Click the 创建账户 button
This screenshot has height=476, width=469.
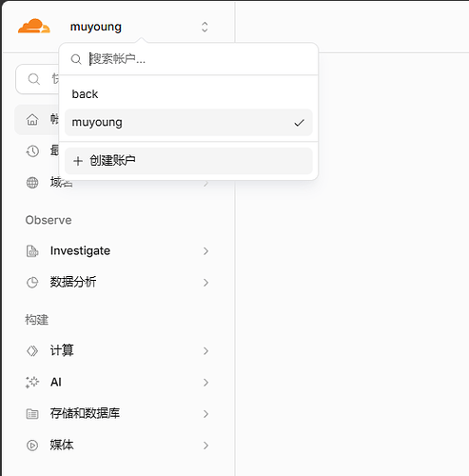click(x=188, y=161)
